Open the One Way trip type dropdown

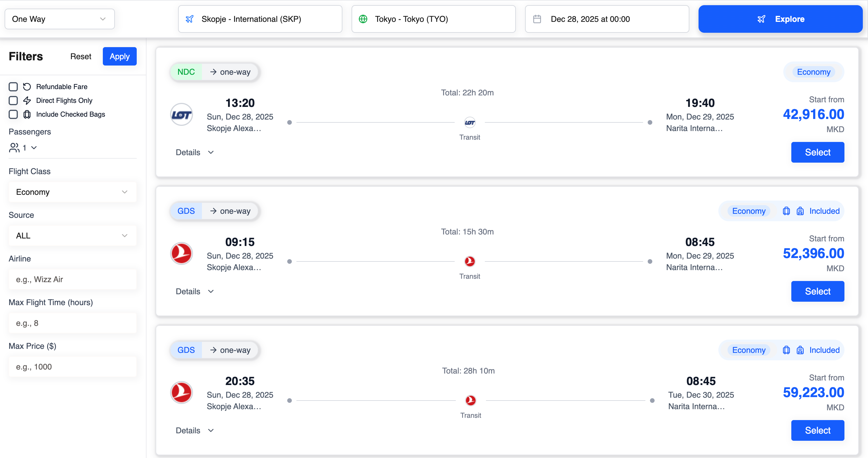click(x=60, y=19)
